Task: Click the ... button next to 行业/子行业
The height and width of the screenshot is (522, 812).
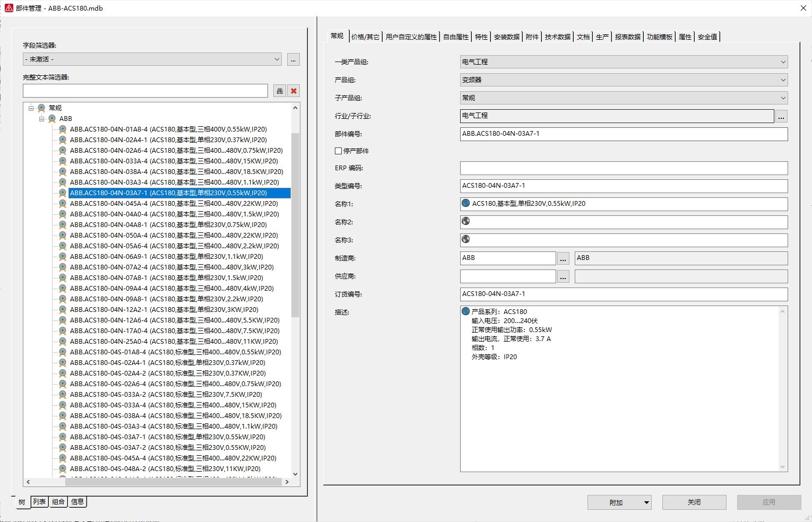Action: pyautogui.click(x=781, y=116)
